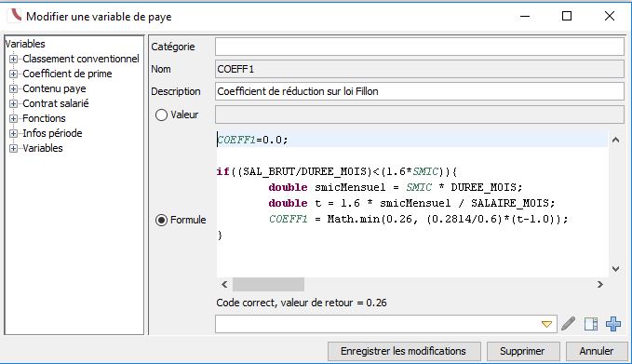Expand the Contenu paye node
632x364 pixels.
click(x=13, y=88)
